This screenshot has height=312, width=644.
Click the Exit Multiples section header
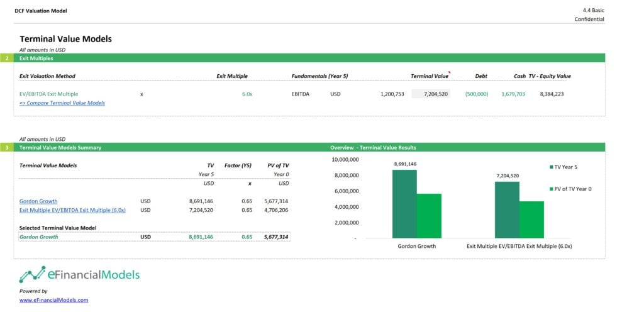(309, 58)
